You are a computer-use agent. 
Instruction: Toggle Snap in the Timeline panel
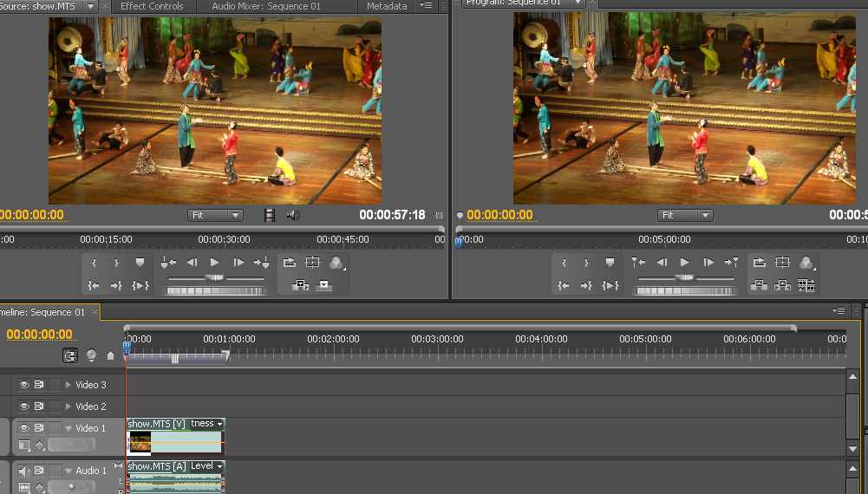(x=70, y=355)
